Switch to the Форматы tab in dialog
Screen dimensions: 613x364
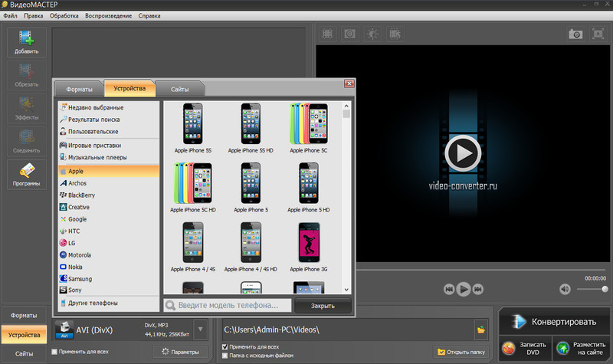[x=79, y=89]
